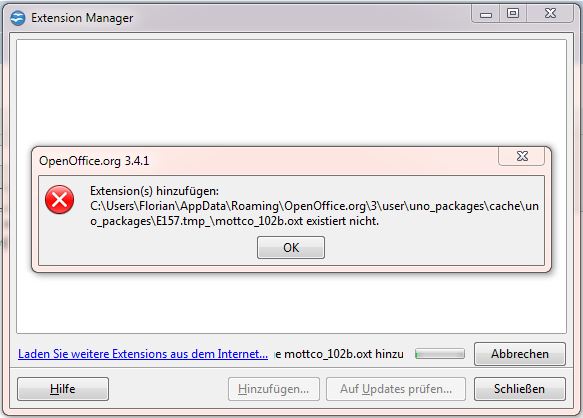583x418 pixels.
Task: Click the empty extension list above the error dialog
Action: point(292,92)
